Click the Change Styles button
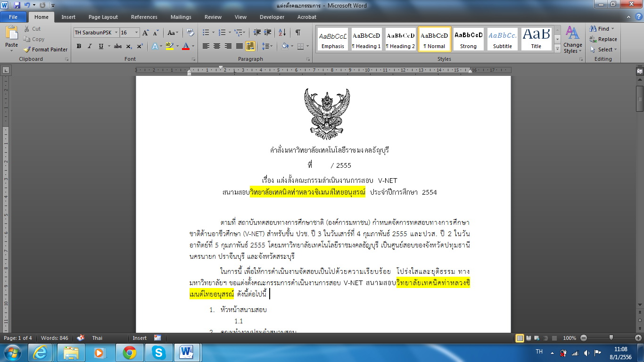 (x=573, y=40)
